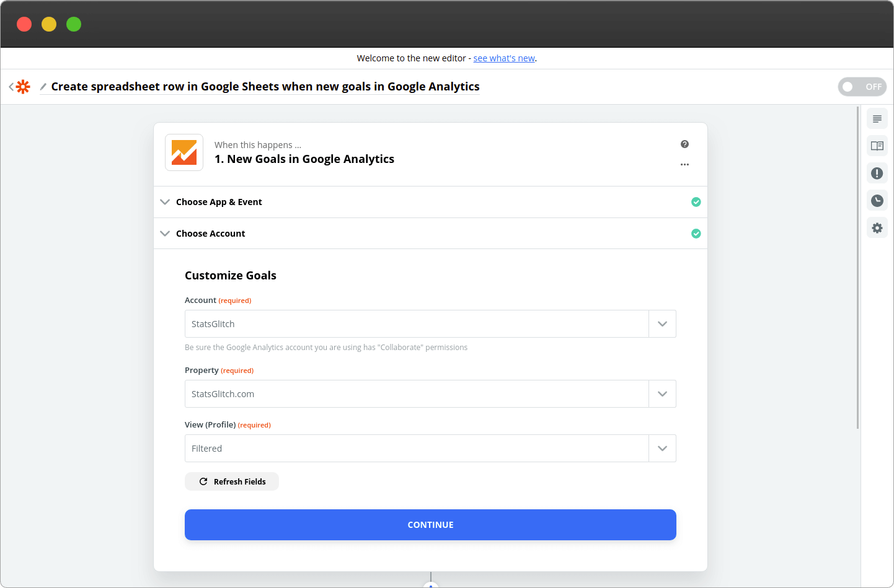The width and height of the screenshot is (894, 588).
Task: Click the Refresh Fields button
Action: tap(232, 481)
